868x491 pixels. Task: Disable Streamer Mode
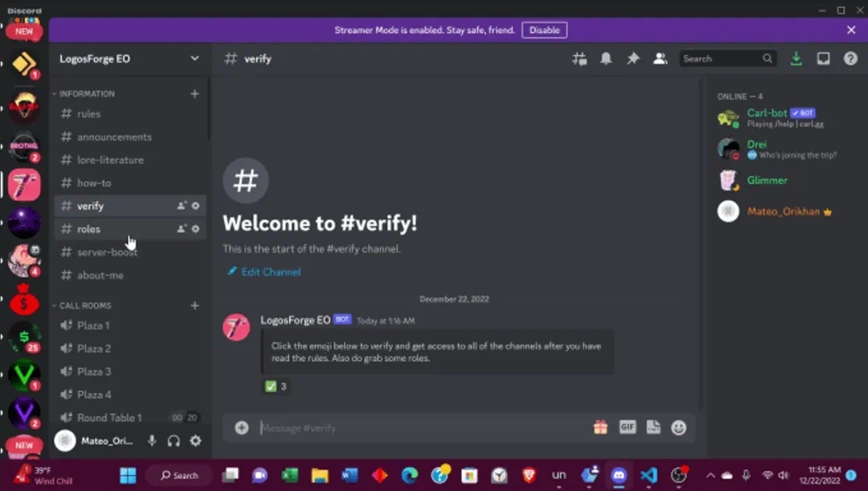[x=544, y=31]
